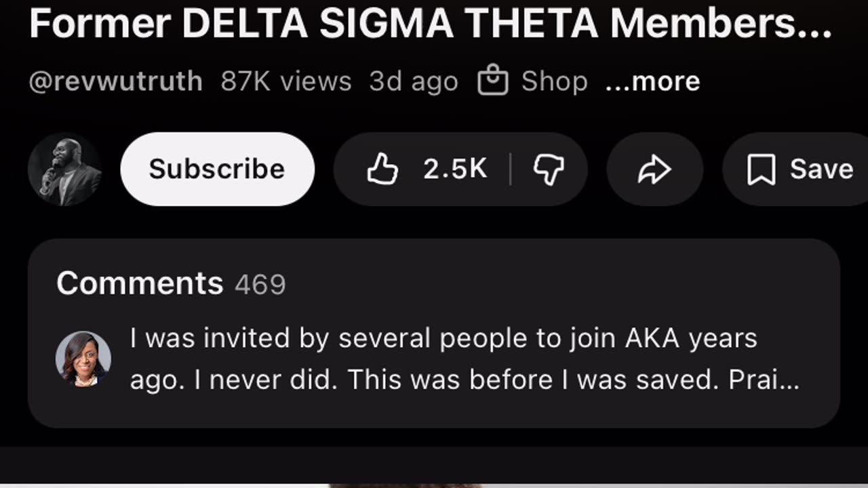Click the "3d ago" upload date
The width and height of the screenshot is (868, 488).
pyautogui.click(x=414, y=81)
